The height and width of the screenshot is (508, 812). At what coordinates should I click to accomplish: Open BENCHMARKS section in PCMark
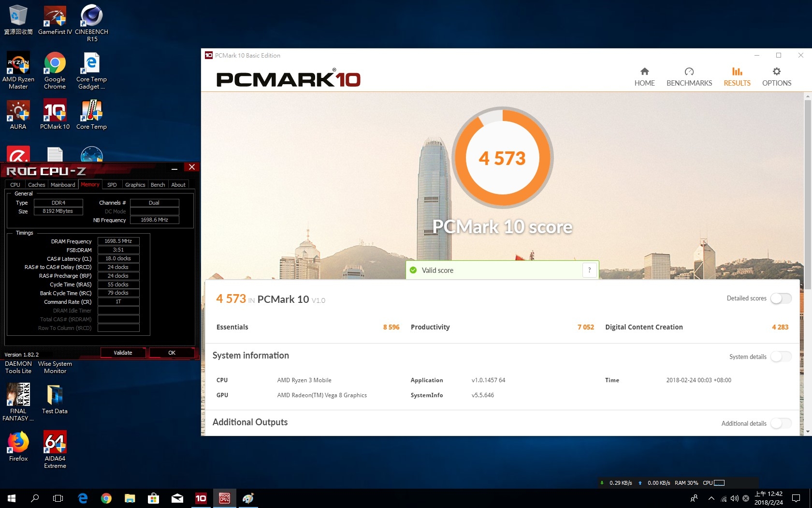coord(689,77)
